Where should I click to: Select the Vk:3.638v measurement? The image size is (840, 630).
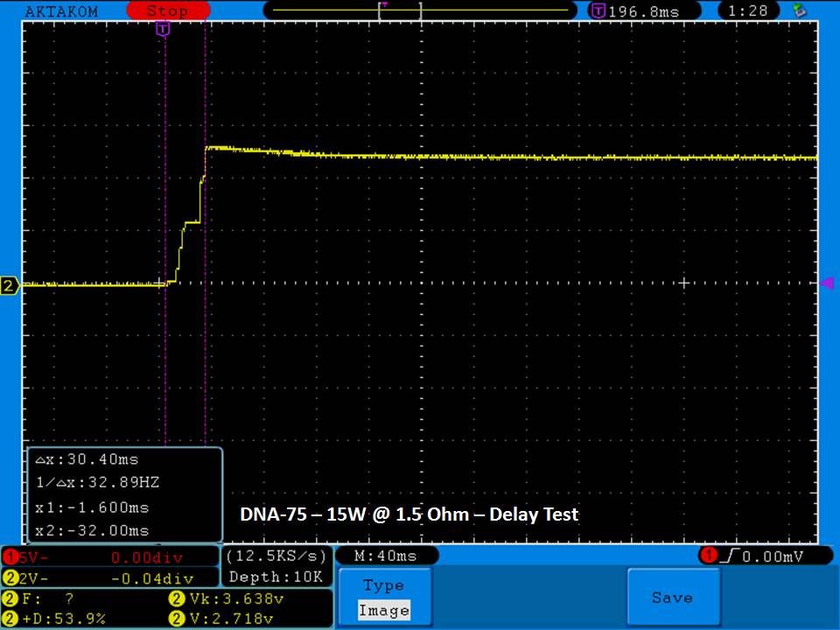click(232, 599)
